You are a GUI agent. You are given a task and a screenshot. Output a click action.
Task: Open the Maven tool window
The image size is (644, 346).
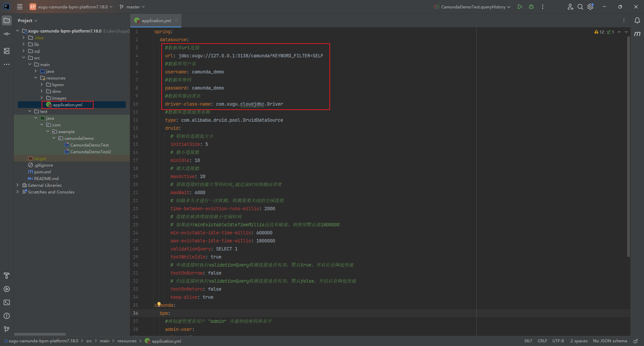(637, 34)
